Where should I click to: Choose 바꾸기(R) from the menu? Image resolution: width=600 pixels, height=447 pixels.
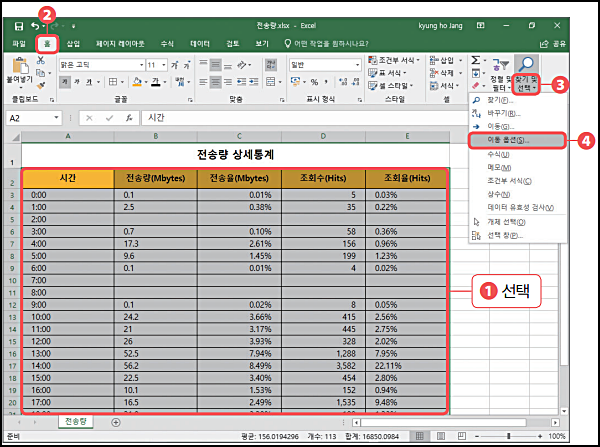coord(517,113)
